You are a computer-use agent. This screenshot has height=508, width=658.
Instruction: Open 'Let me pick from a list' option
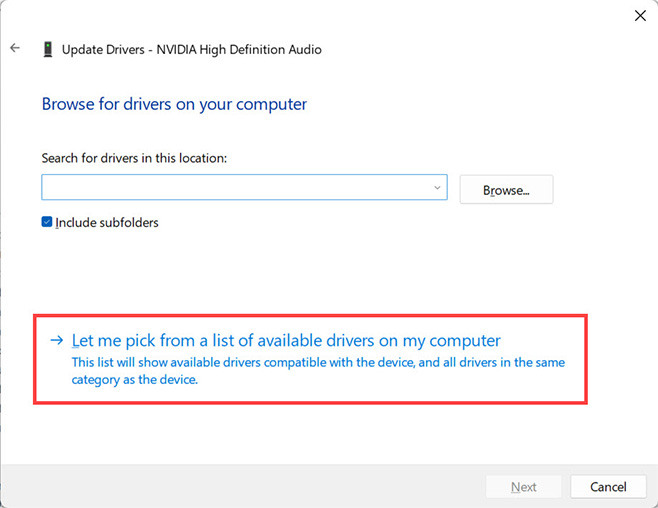(286, 341)
